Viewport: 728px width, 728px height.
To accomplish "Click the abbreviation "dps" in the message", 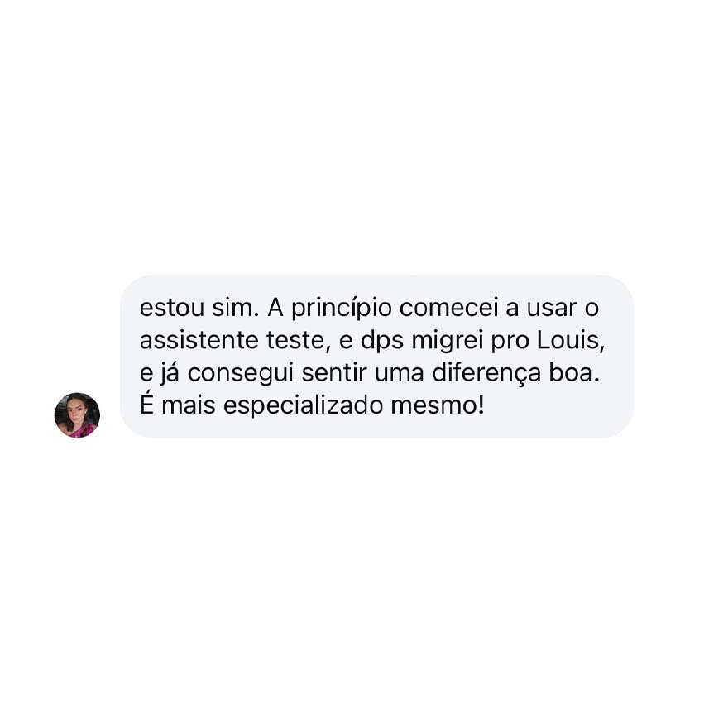I will [x=382, y=340].
